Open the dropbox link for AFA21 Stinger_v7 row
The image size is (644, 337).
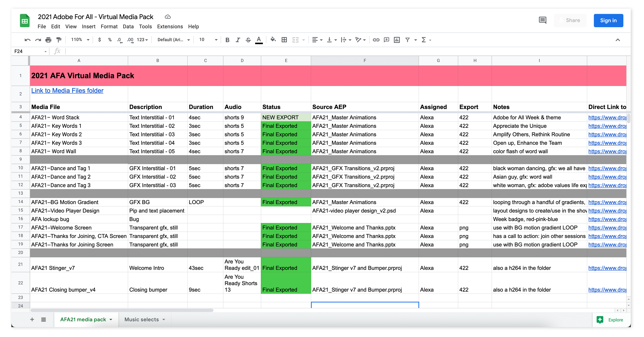pyautogui.click(x=607, y=268)
